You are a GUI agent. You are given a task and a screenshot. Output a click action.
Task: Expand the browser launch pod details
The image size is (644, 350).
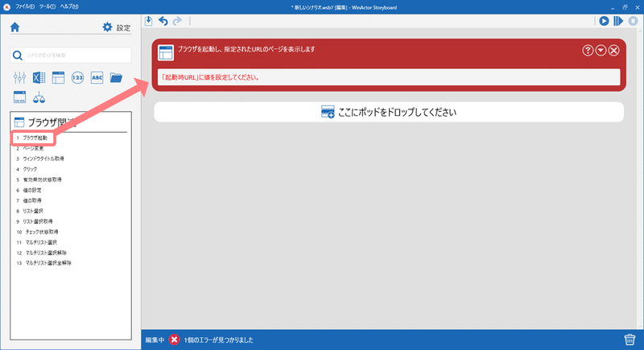point(601,51)
